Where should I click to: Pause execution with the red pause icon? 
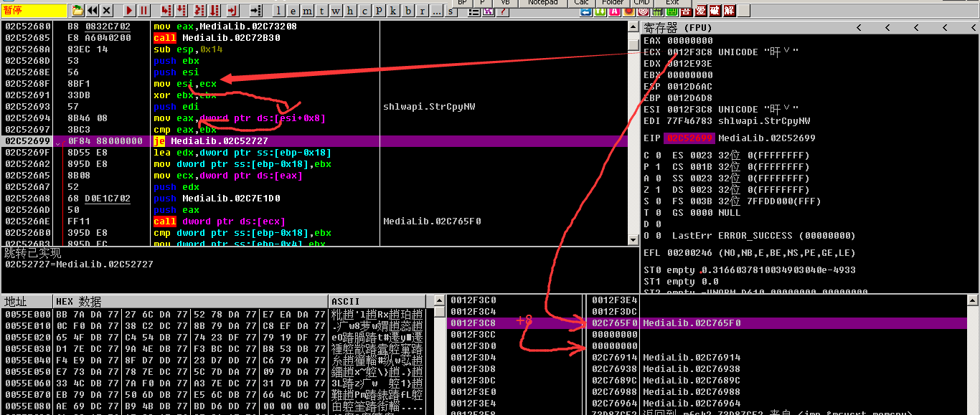point(144,11)
